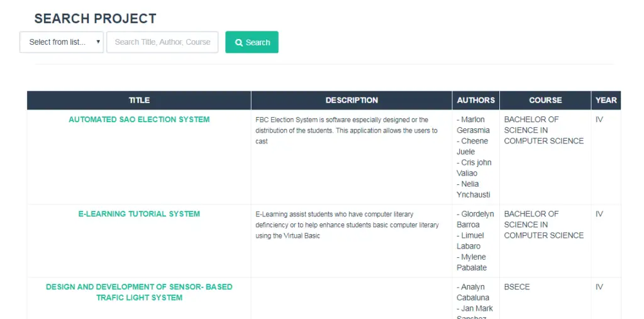Open the 'Select from list...' dropdown
The image size is (644, 319).
[62, 42]
